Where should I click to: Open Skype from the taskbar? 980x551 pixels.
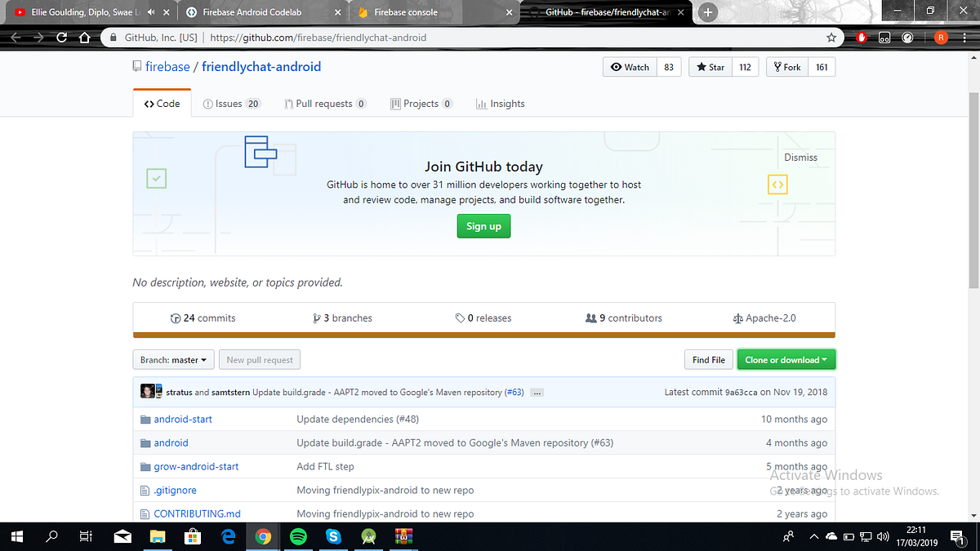click(333, 536)
